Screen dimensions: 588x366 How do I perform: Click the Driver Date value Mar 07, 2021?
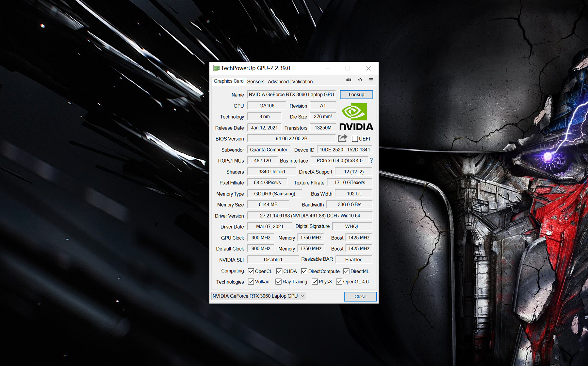coord(269,226)
